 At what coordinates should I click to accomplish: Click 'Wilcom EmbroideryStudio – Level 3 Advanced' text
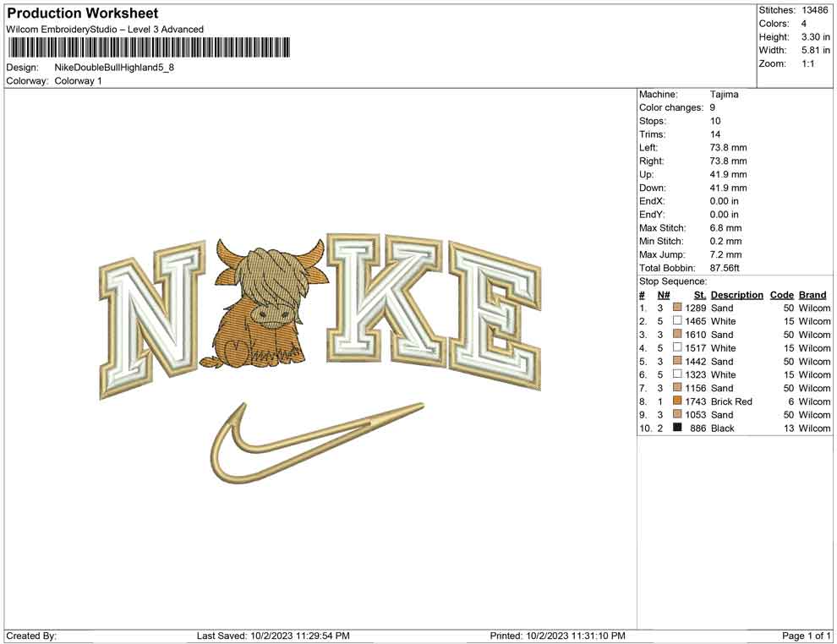(x=105, y=30)
